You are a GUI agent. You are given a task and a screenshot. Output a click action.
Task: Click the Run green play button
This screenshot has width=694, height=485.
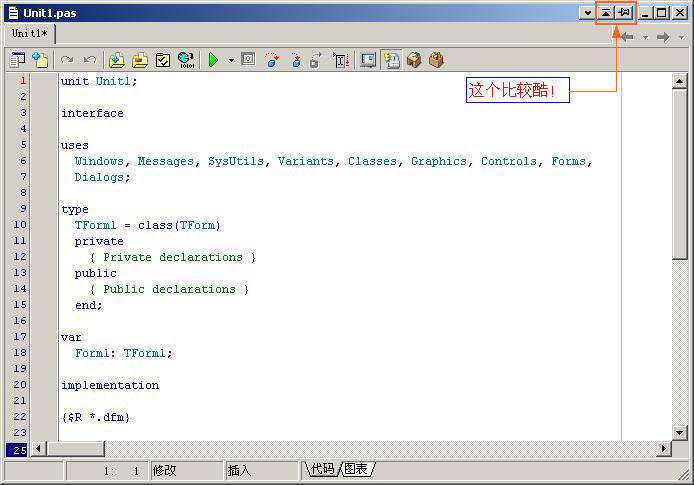[213, 60]
